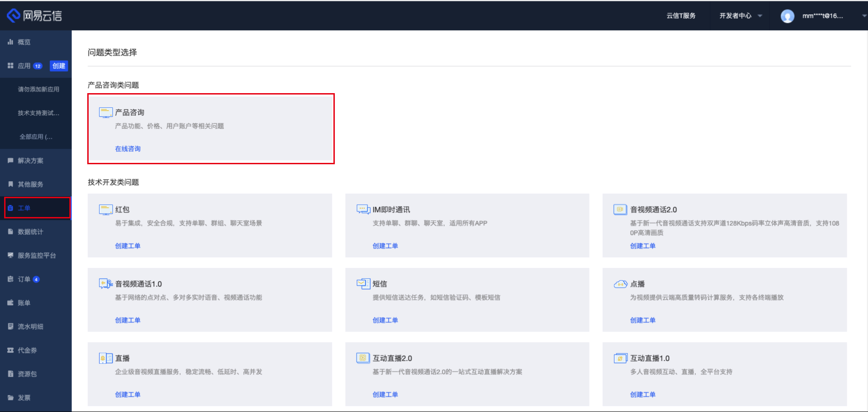Click the IM即时通讯 chat icon

click(x=363, y=210)
